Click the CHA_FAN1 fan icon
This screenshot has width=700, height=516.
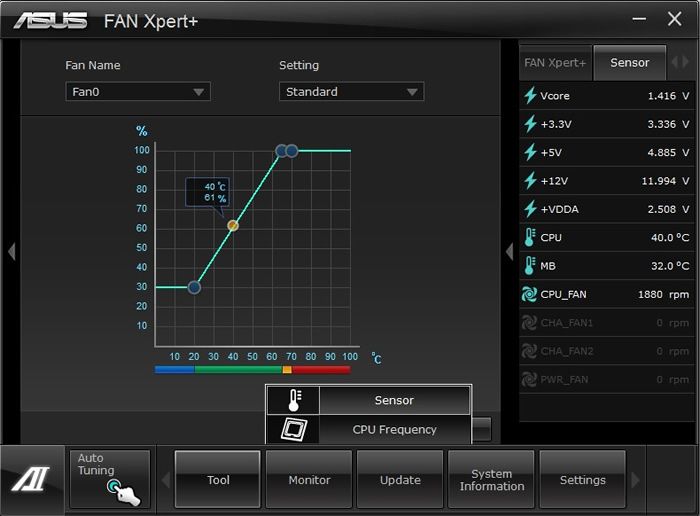tap(529, 323)
